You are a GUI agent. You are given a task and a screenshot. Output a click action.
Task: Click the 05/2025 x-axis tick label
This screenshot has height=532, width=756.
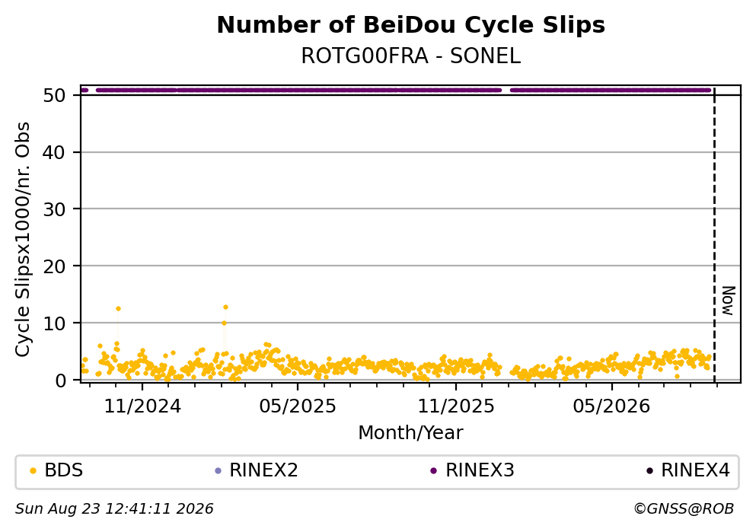[298, 406]
